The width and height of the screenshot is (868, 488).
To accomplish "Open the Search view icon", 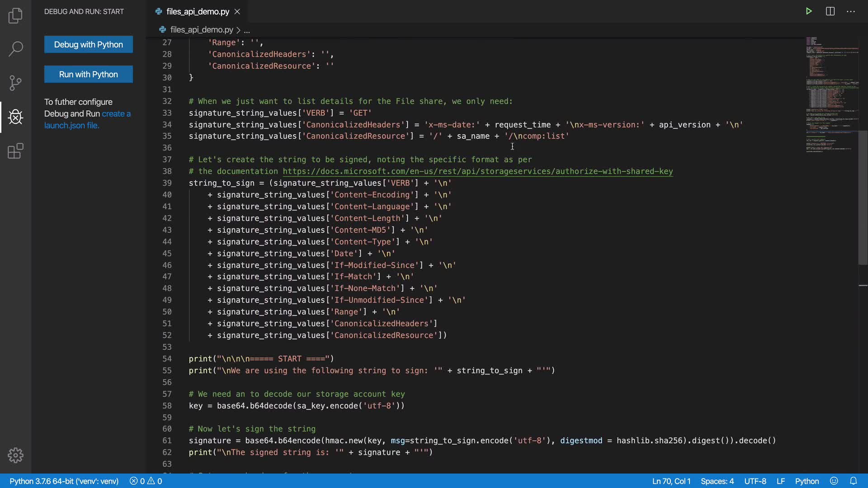I will pyautogui.click(x=15, y=49).
